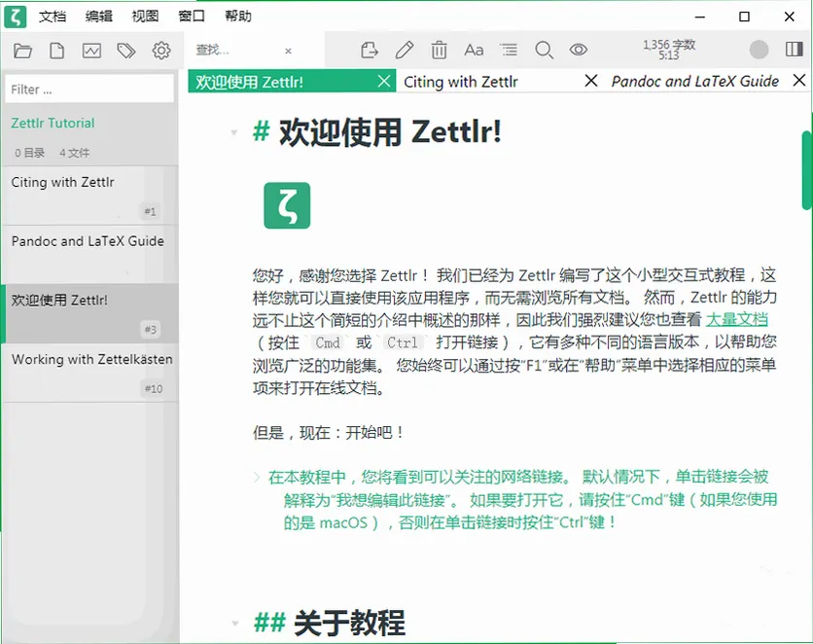Click the 4 文件 count label

tap(74, 153)
